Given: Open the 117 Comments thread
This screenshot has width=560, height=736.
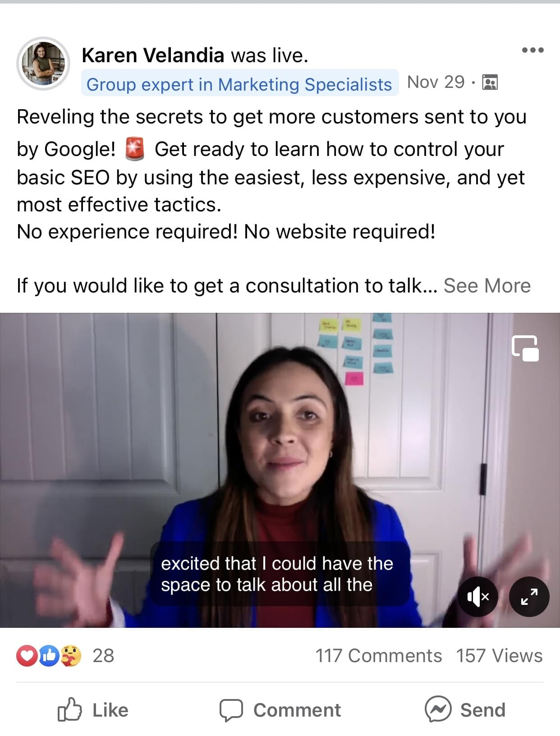Looking at the screenshot, I should point(378,656).
